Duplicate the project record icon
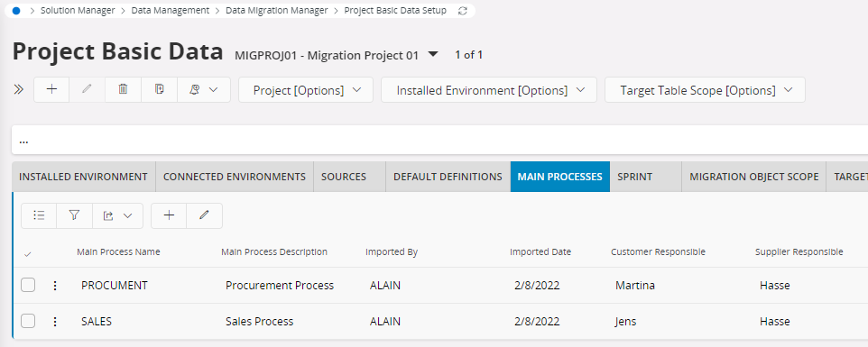This screenshot has height=347, width=868. click(160, 89)
